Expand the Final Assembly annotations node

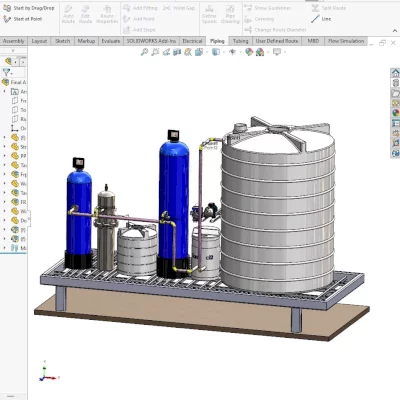[x=4, y=91]
